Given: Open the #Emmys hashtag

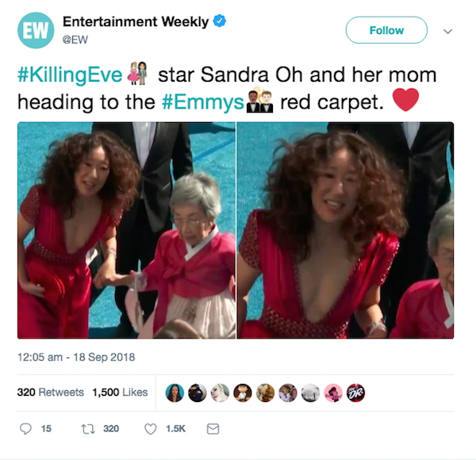Looking at the screenshot, I should tap(203, 102).
